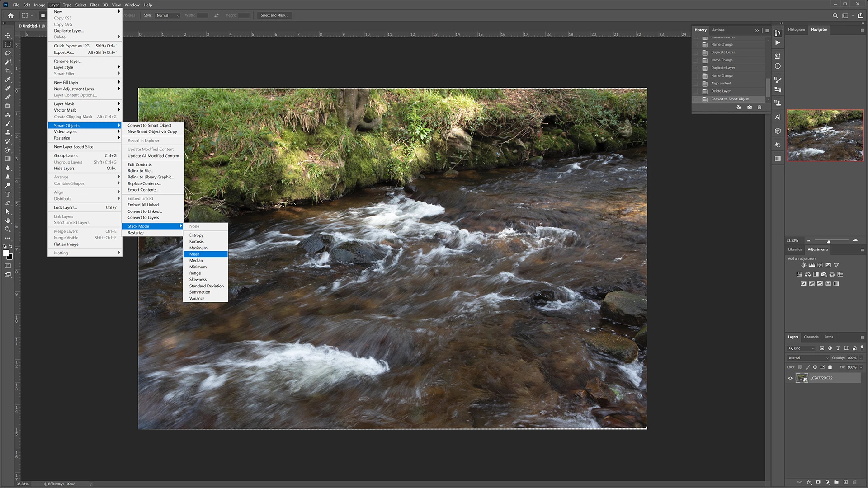
Task: Toggle lock all on the layer
Action: pos(830,367)
